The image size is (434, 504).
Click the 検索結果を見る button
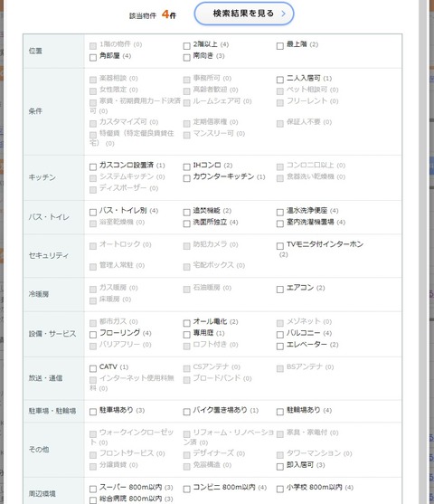click(244, 14)
